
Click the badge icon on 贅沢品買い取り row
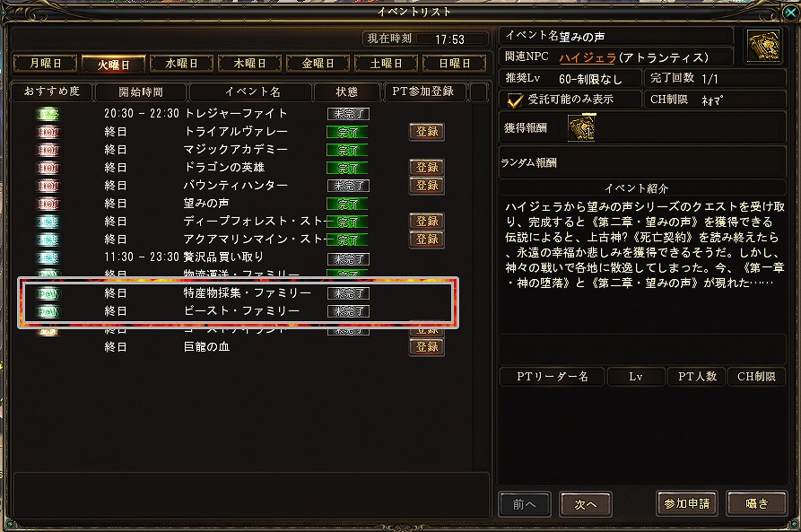48,257
